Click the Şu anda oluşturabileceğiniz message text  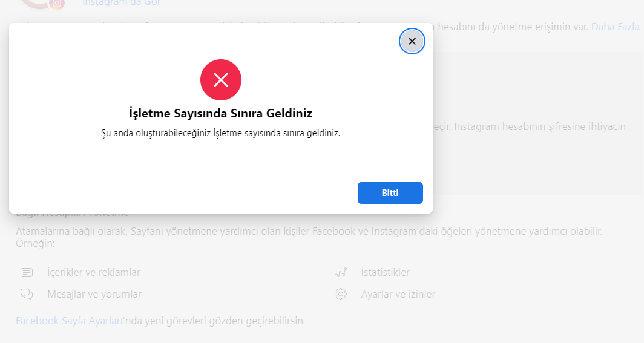point(221,133)
